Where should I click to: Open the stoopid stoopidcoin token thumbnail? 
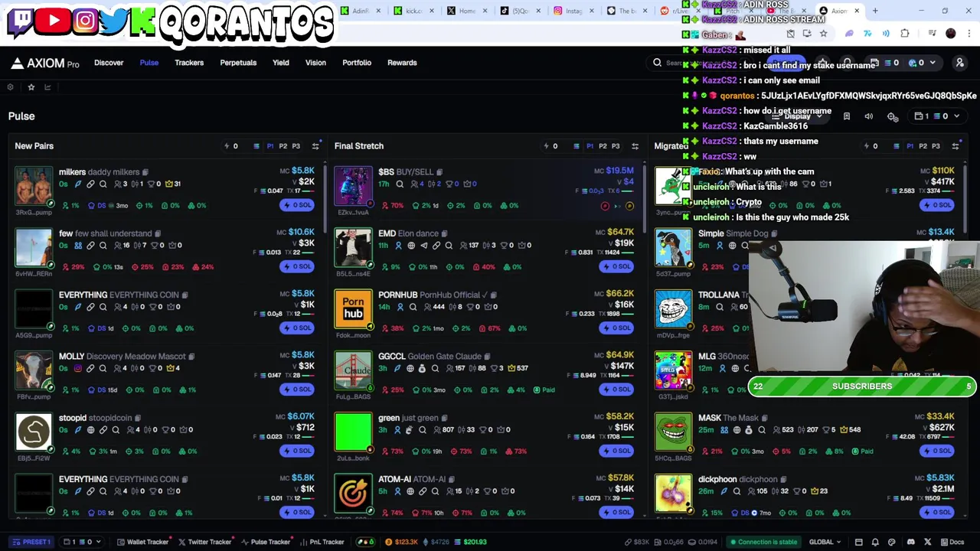point(34,432)
